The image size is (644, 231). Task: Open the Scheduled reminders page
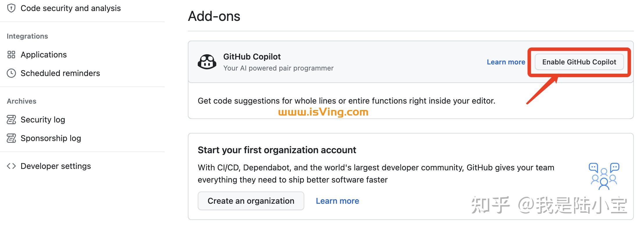[x=60, y=73]
